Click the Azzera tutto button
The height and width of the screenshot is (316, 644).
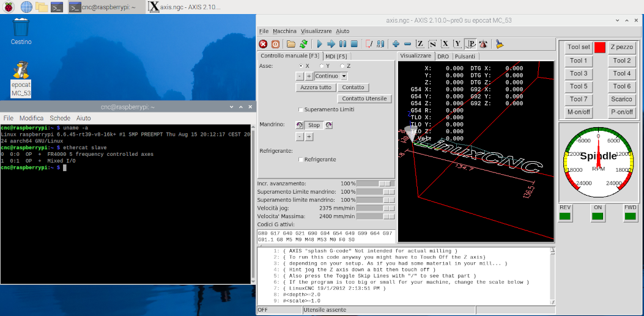[316, 87]
